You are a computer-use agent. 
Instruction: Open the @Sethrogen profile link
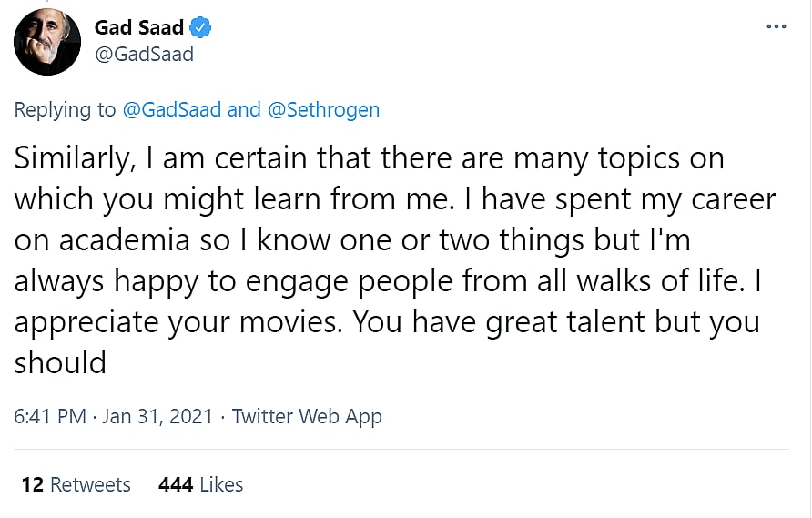(323, 110)
